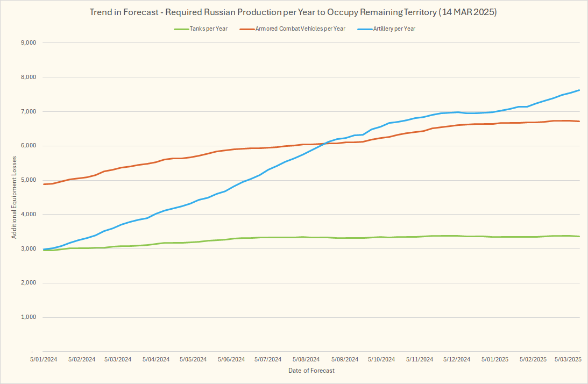Select the Tanks per Year legend label
This screenshot has width=588, height=384.
(x=208, y=29)
